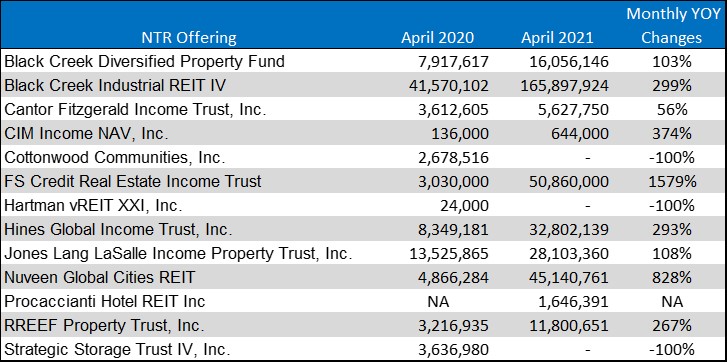
Task: Select Procaccianti Hotel REIT Inc cell
Action: 104,301
